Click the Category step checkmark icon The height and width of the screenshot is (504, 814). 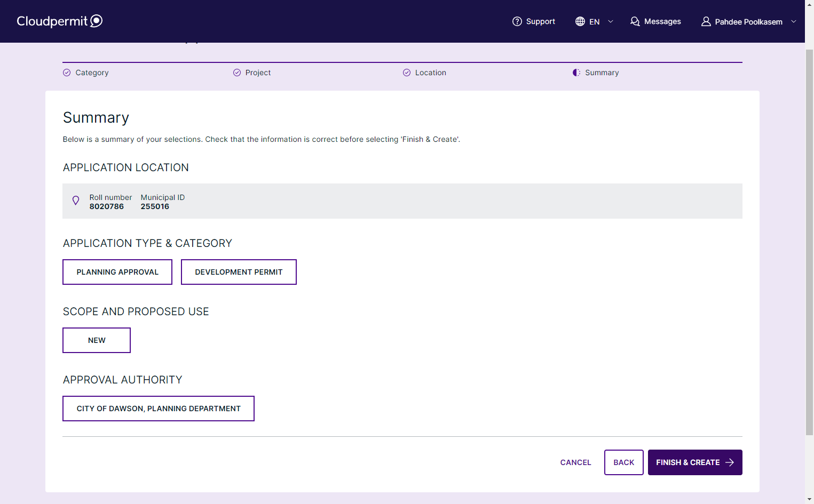[x=67, y=73]
